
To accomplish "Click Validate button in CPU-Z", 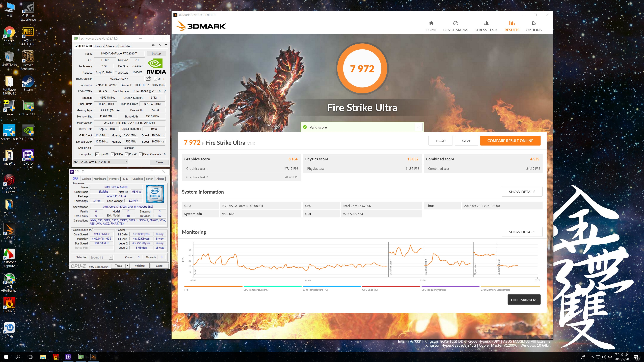I will [140, 266].
